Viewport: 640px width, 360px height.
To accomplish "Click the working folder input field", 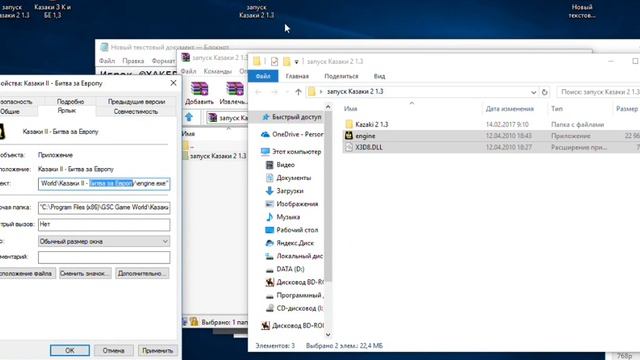I will pos(104,207).
